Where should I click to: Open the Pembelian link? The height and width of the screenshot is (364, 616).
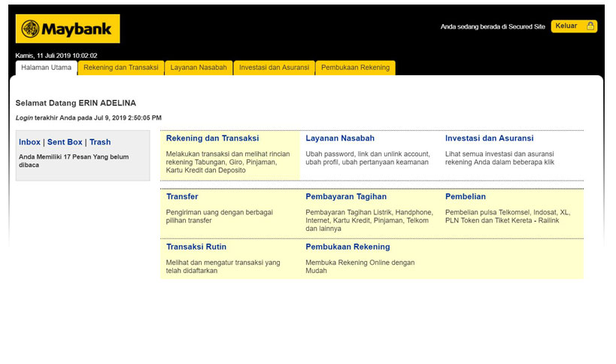pos(466,196)
